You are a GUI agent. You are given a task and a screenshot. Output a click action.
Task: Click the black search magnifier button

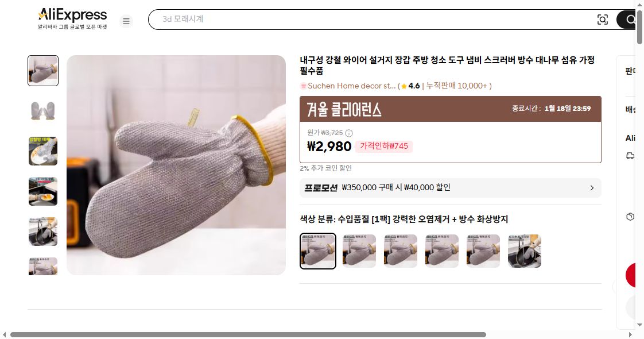point(627,20)
